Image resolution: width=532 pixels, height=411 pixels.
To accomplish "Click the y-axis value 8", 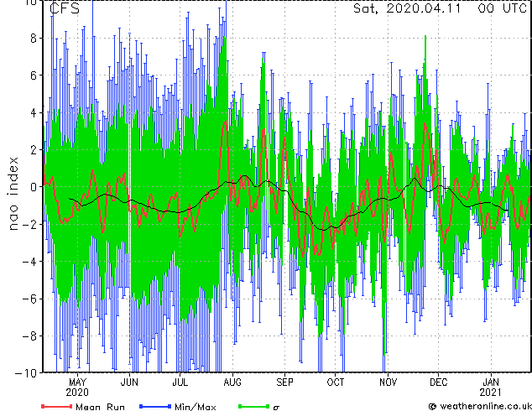I will [34, 39].
